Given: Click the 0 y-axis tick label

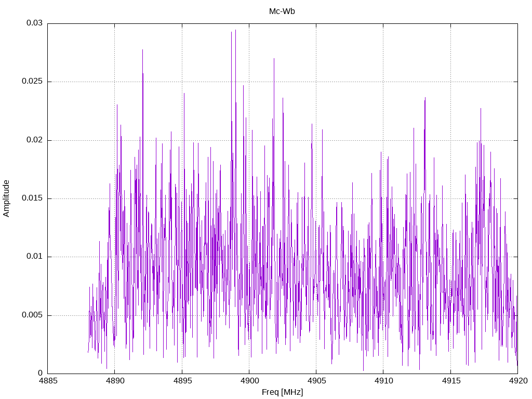Looking at the screenshot, I should tap(41, 373).
